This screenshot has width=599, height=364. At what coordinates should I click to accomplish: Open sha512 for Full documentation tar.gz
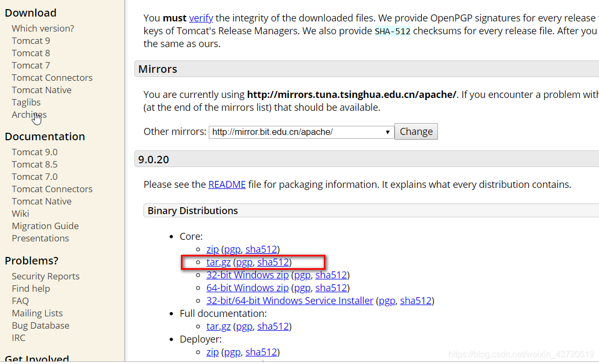[x=273, y=327]
